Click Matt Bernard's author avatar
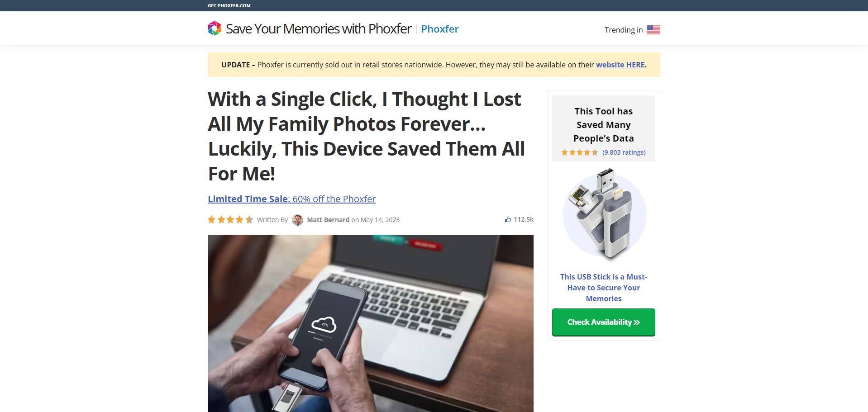The image size is (868, 412). tap(297, 220)
